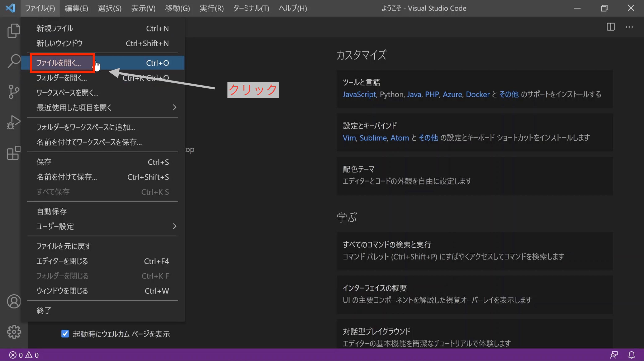The image size is (644, 361).
Task: Click the JavaScript link
Action: (359, 94)
